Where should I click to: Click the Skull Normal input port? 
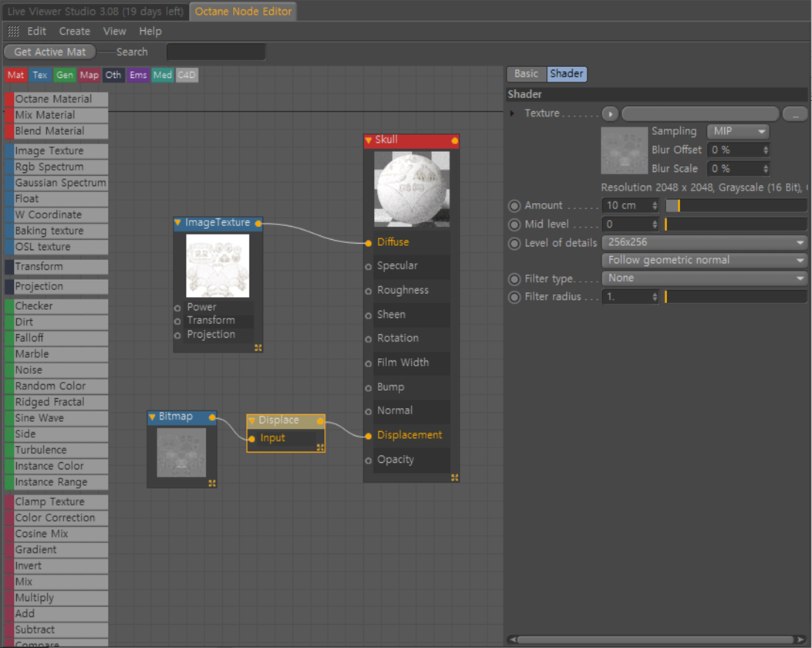pos(368,412)
